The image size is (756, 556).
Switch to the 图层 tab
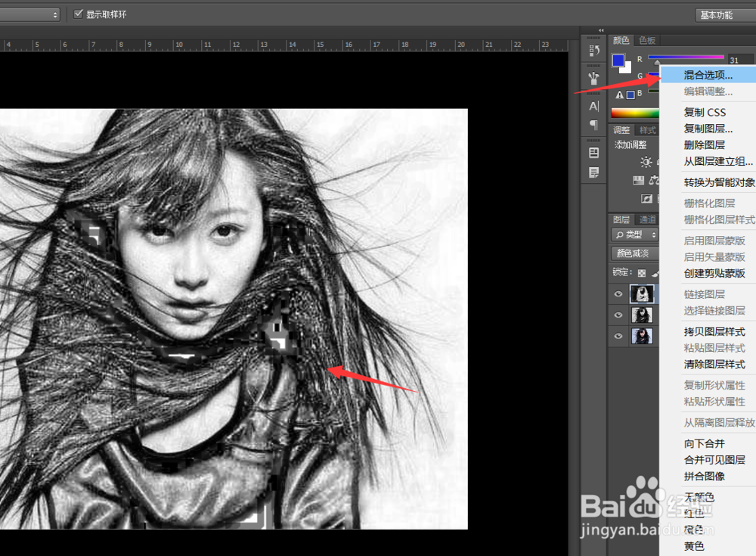(621, 219)
